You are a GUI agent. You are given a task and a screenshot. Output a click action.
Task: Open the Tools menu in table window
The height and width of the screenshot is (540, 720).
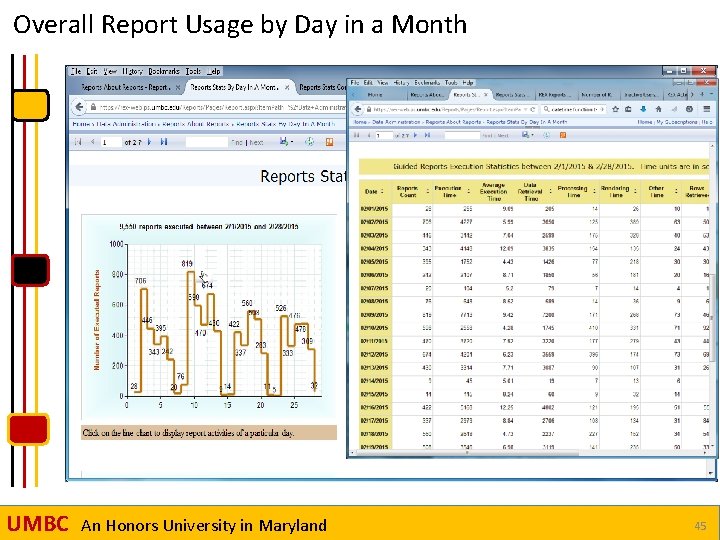451,83
